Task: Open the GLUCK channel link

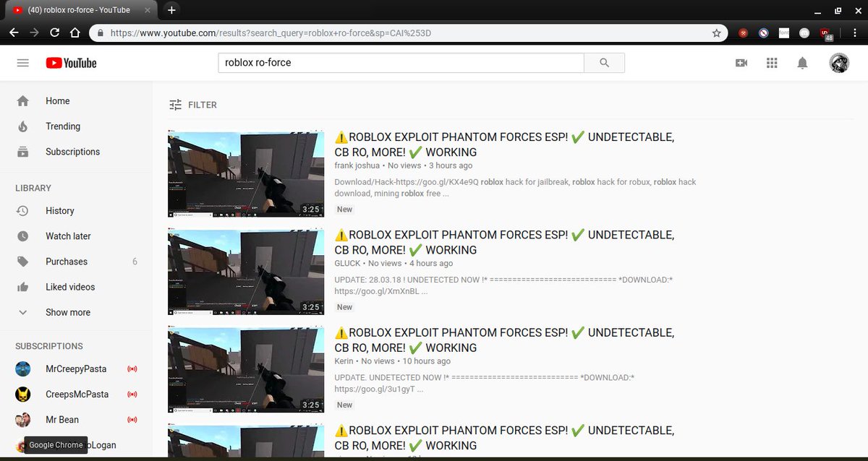Action: [x=347, y=264]
